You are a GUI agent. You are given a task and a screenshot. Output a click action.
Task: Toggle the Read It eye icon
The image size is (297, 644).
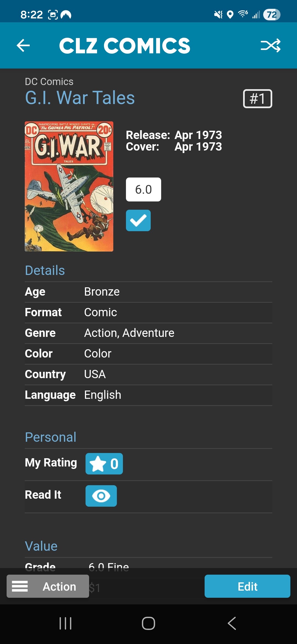pyautogui.click(x=101, y=496)
